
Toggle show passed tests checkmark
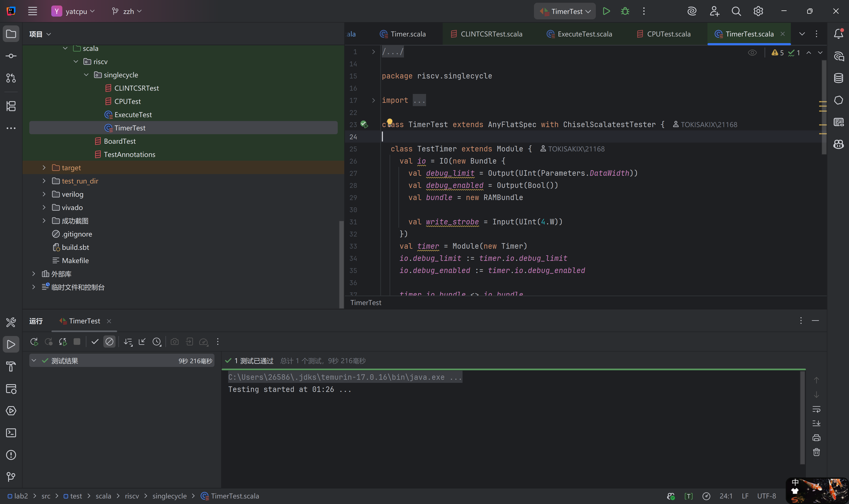95,342
